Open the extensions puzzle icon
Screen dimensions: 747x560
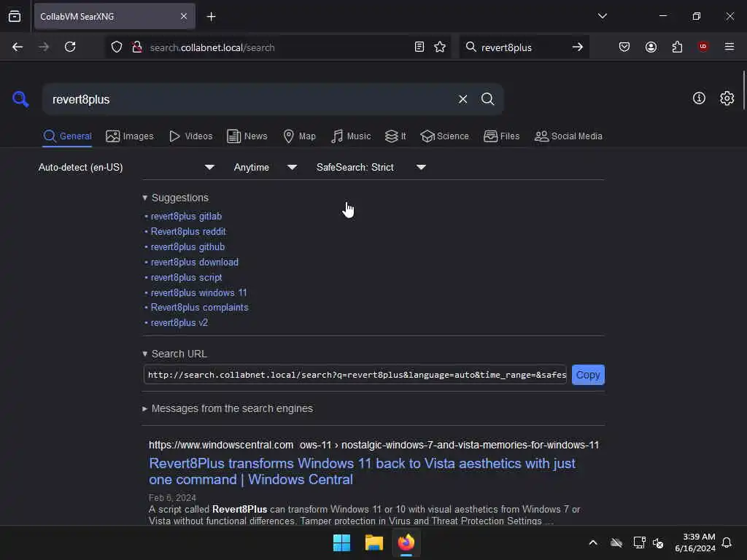tap(677, 47)
